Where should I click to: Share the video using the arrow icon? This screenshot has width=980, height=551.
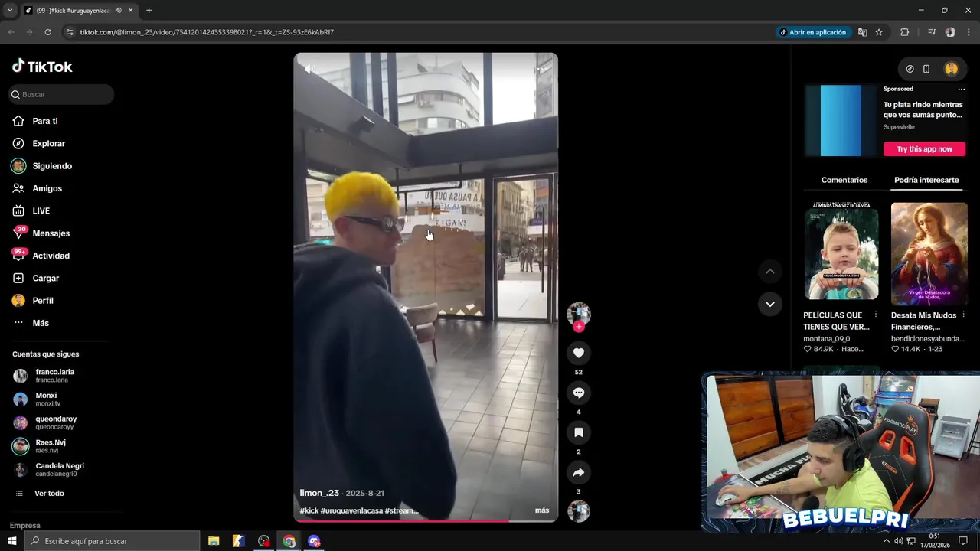(579, 472)
